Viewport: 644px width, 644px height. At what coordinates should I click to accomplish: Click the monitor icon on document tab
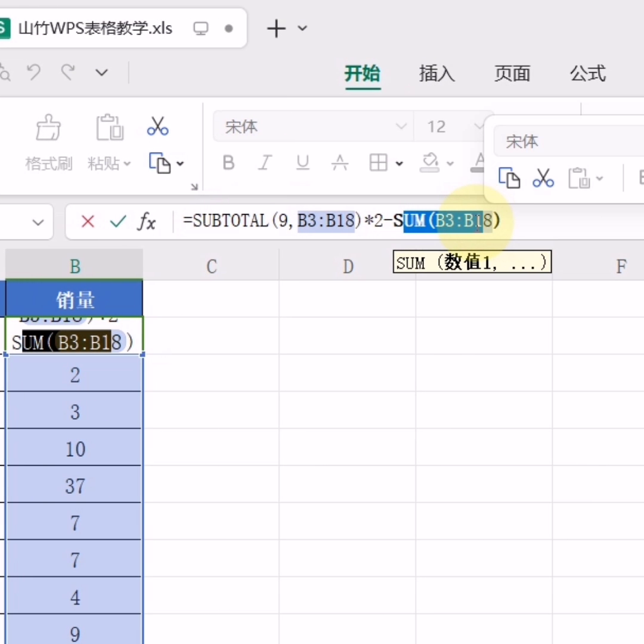click(x=201, y=29)
